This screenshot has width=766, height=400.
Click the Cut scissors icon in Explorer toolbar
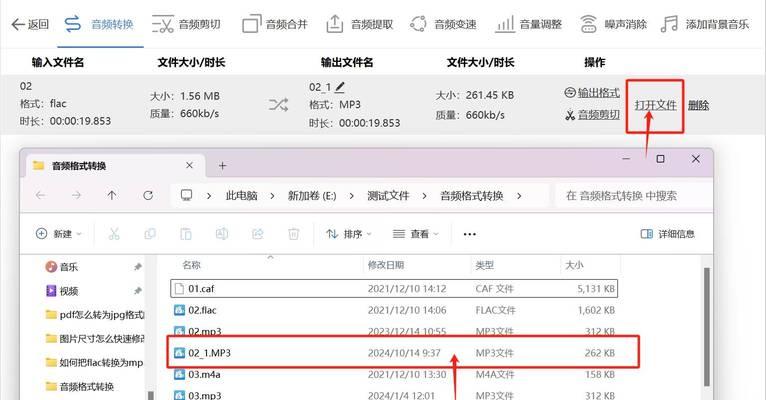coord(114,234)
